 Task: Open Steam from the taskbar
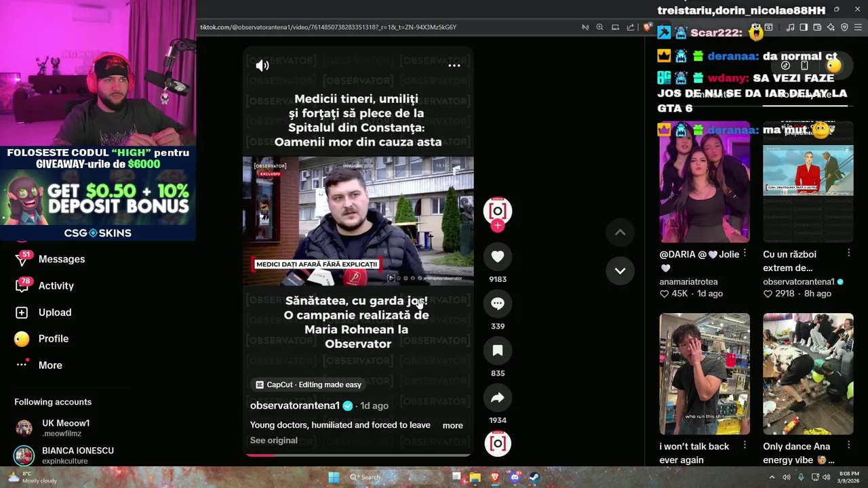(x=534, y=477)
